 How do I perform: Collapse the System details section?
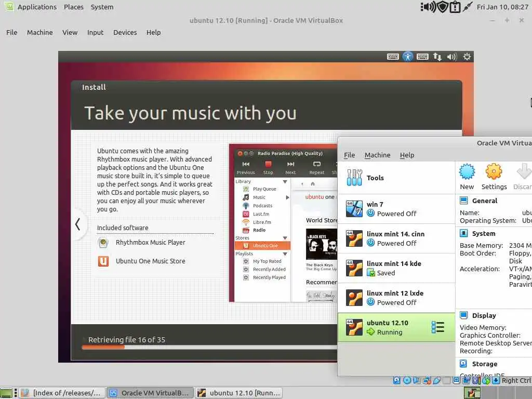click(x=484, y=233)
